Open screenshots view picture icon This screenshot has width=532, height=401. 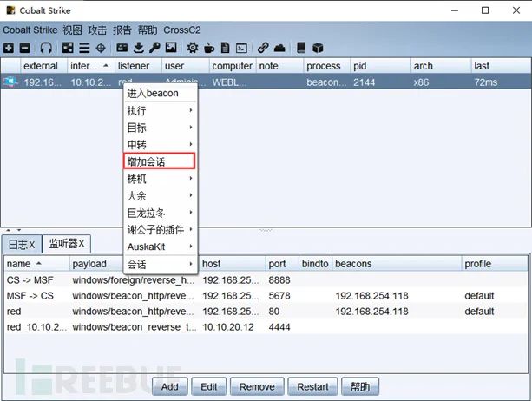pos(171,48)
